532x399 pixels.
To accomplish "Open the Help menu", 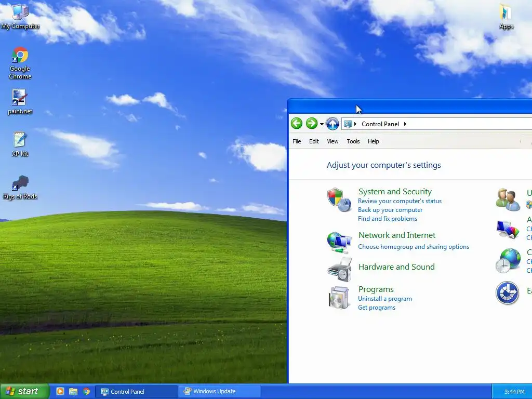I will (x=373, y=141).
